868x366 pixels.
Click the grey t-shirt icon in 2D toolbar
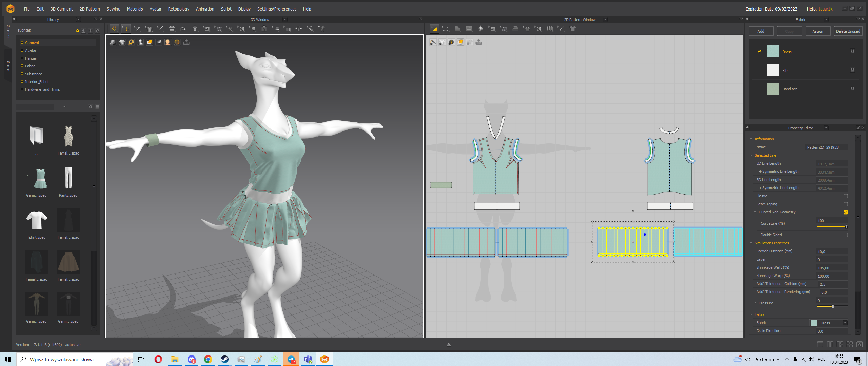[x=573, y=29]
